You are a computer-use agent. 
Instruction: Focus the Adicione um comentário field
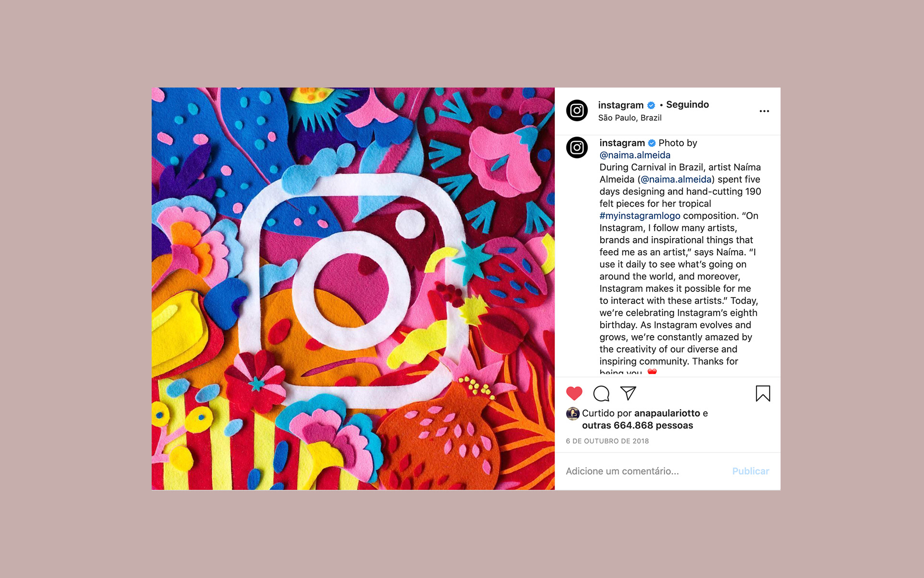[x=645, y=471]
